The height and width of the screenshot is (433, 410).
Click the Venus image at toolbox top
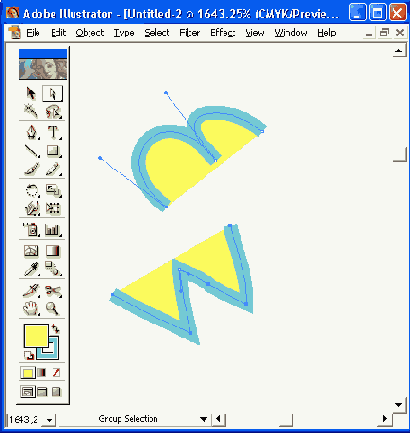pos(43,69)
